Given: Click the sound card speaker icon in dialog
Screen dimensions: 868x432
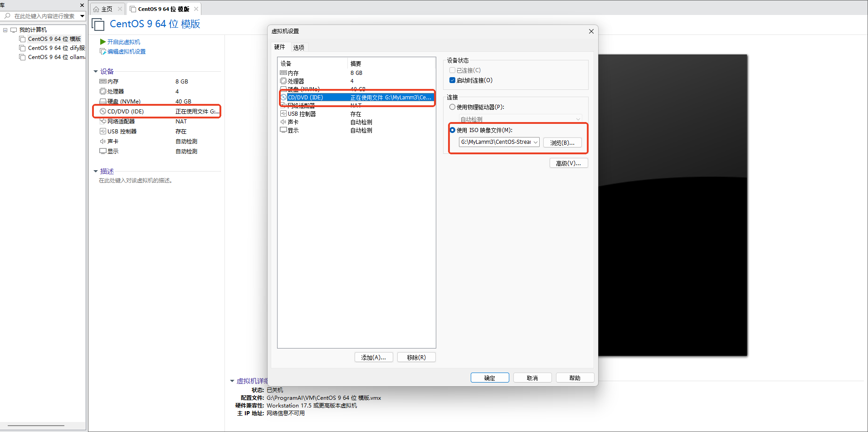Looking at the screenshot, I should pos(283,122).
